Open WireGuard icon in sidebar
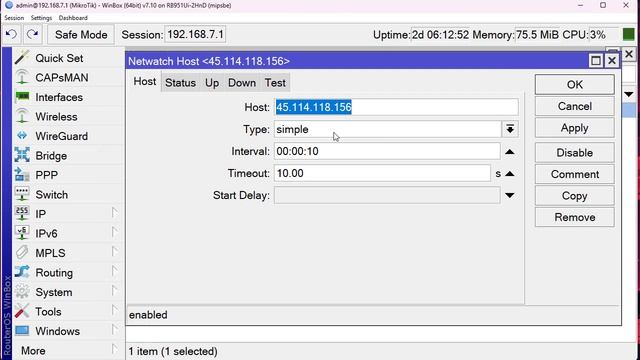This screenshot has height=360, width=640. pyautogui.click(x=22, y=136)
